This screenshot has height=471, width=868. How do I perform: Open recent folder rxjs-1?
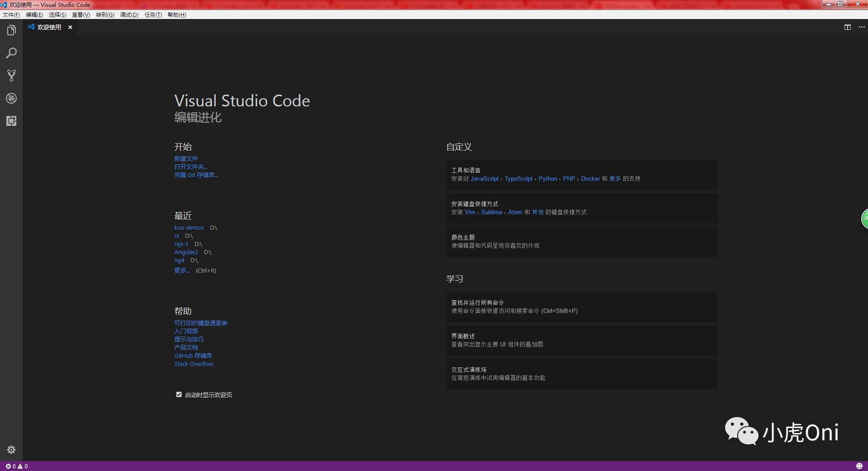[x=181, y=244]
